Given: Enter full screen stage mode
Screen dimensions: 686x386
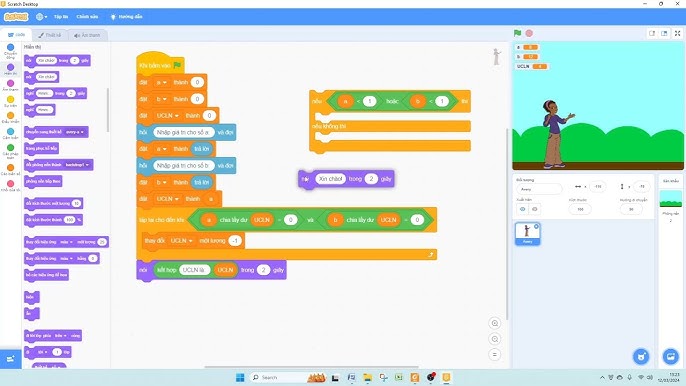Looking at the screenshot, I should click(677, 33).
